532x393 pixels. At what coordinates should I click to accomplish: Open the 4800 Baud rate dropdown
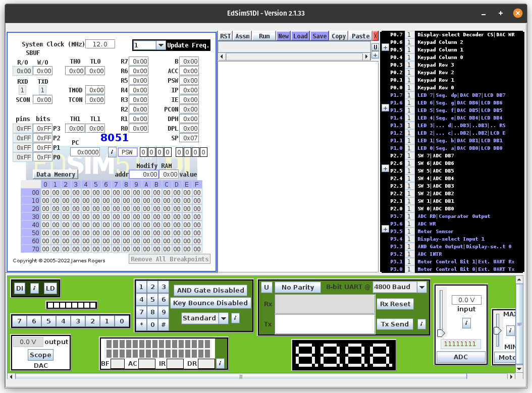point(422,287)
